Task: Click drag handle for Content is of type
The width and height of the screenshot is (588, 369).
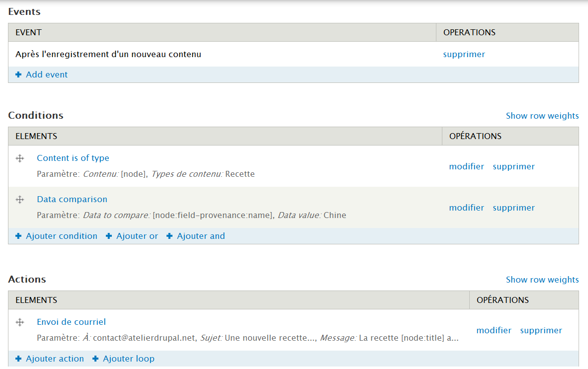Action: (x=20, y=158)
